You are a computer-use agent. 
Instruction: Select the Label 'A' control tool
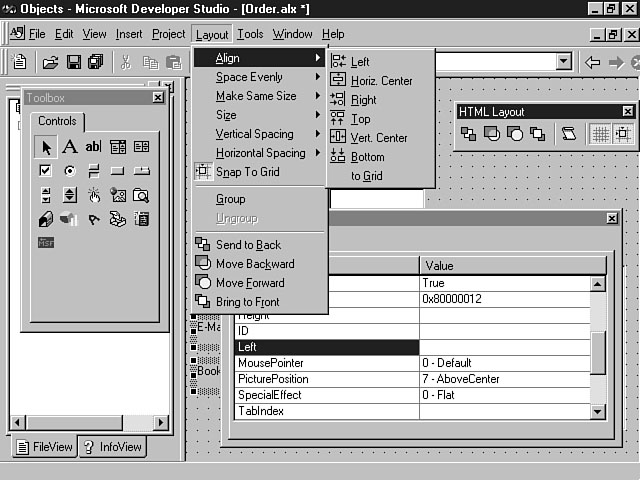pyautogui.click(x=69, y=147)
